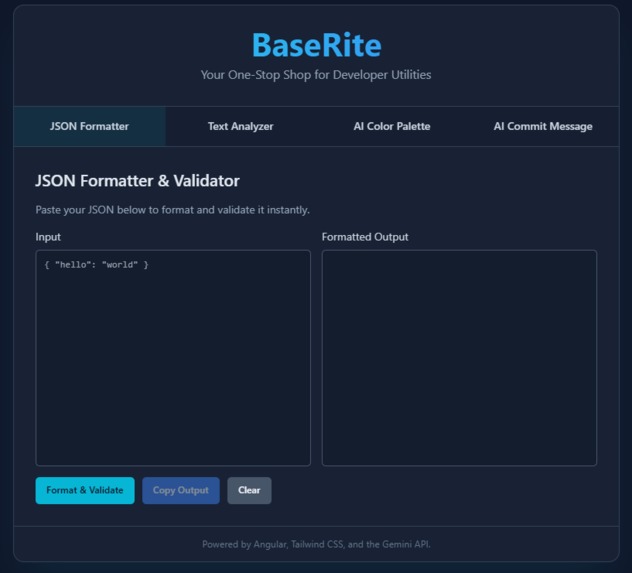Click inside the Formatted Output box

459,358
